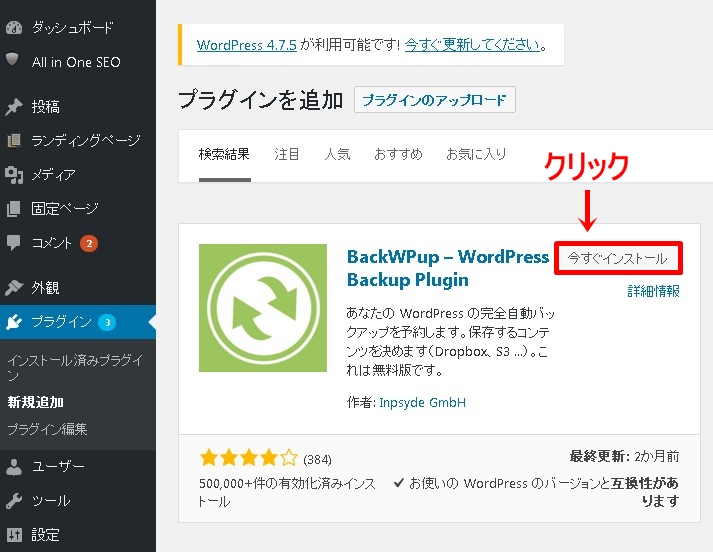The image size is (713, 552).
Task: Open the Inpsyde GmbH author link
Action: point(422,402)
